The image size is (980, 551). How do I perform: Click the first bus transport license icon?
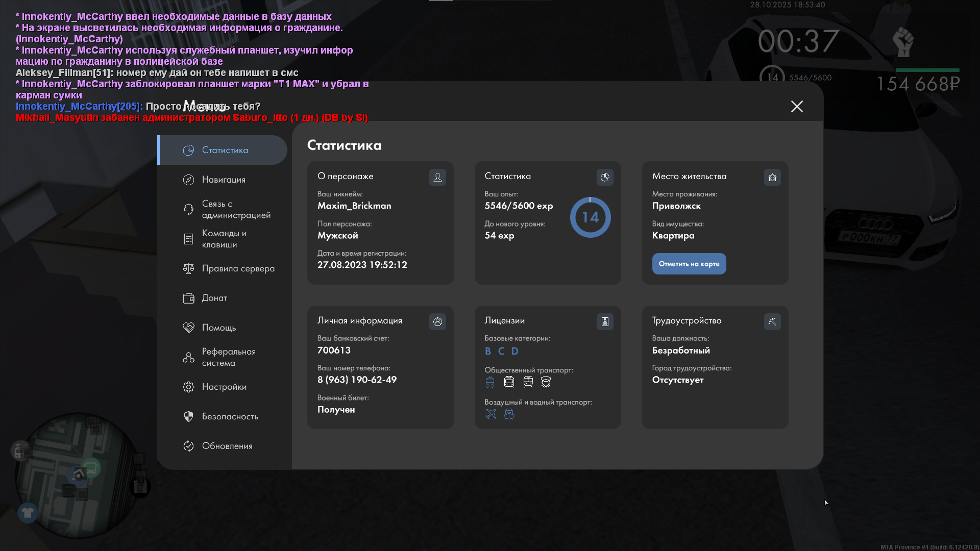(x=490, y=382)
